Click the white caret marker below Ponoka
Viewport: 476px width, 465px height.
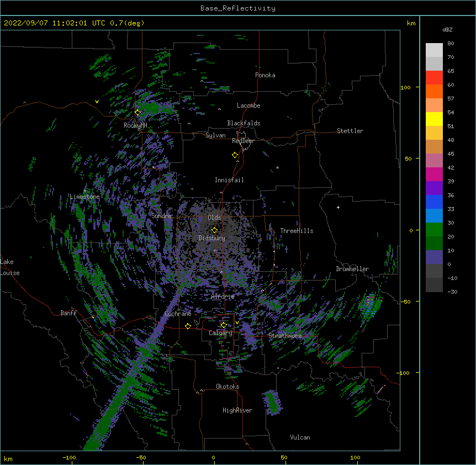[x=202, y=81]
